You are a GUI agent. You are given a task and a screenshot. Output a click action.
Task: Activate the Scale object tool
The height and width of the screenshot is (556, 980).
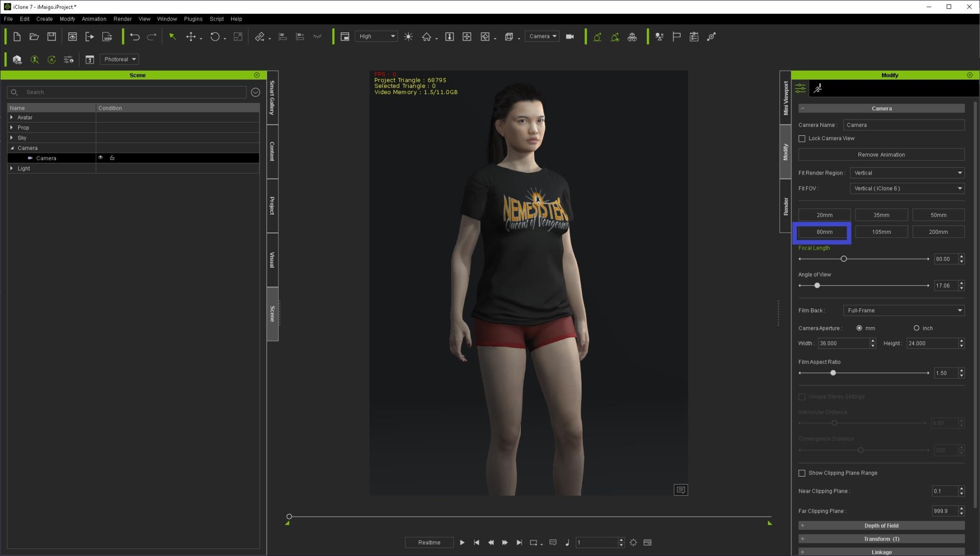(238, 37)
